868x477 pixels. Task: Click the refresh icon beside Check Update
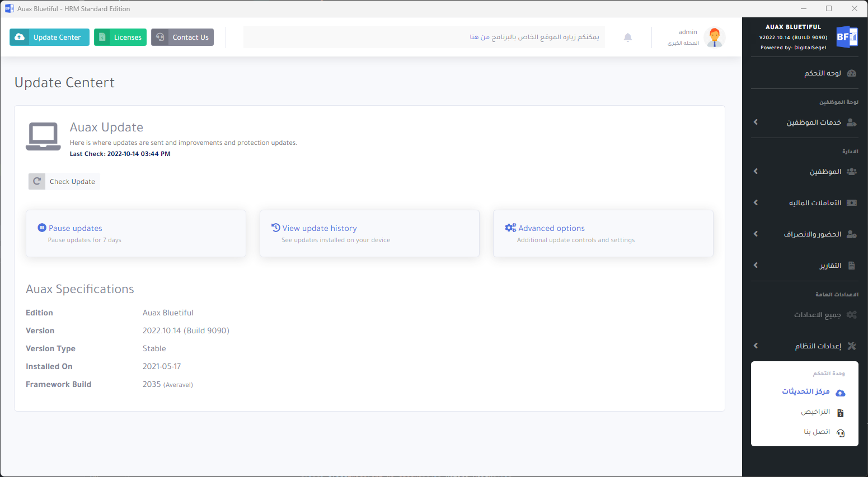(37, 181)
